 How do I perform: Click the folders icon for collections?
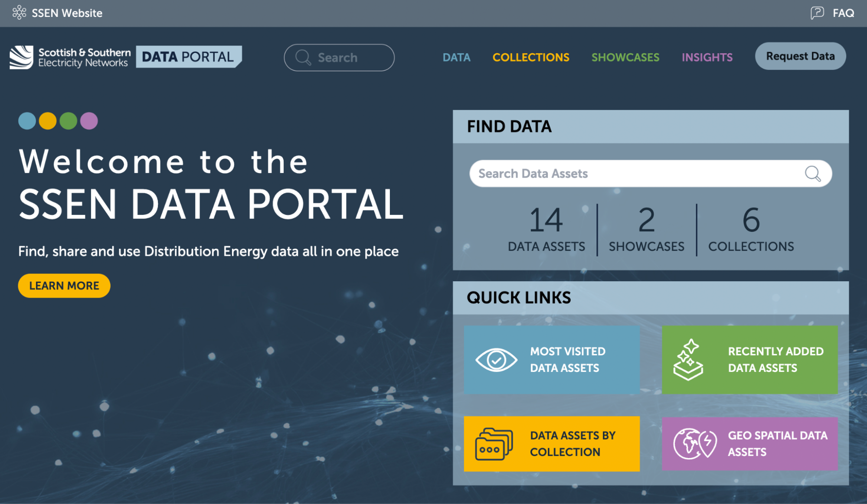click(494, 444)
